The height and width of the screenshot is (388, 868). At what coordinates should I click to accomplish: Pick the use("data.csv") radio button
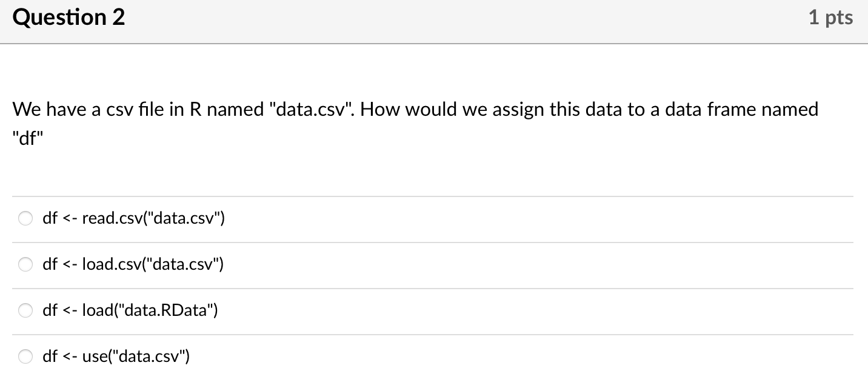[x=25, y=357]
